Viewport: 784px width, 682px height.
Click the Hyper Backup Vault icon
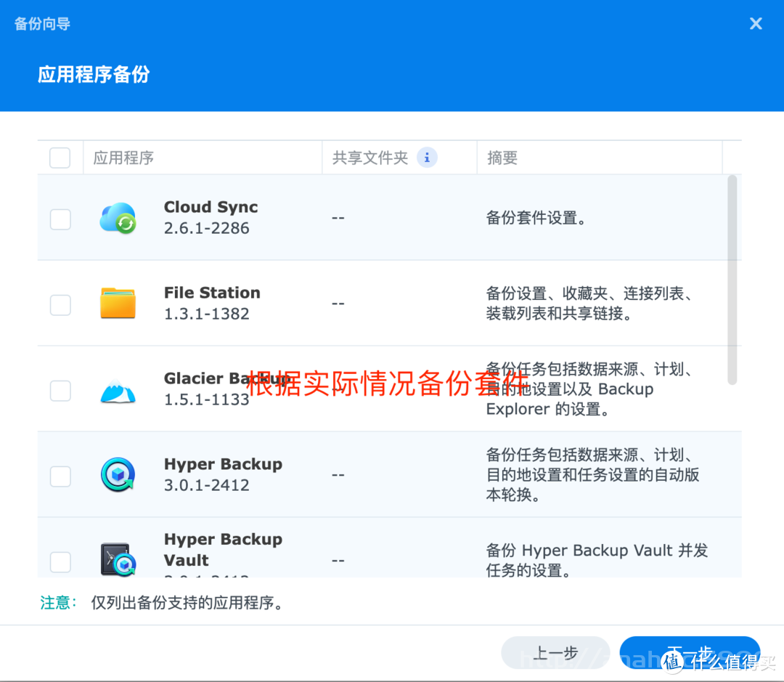coord(118,559)
